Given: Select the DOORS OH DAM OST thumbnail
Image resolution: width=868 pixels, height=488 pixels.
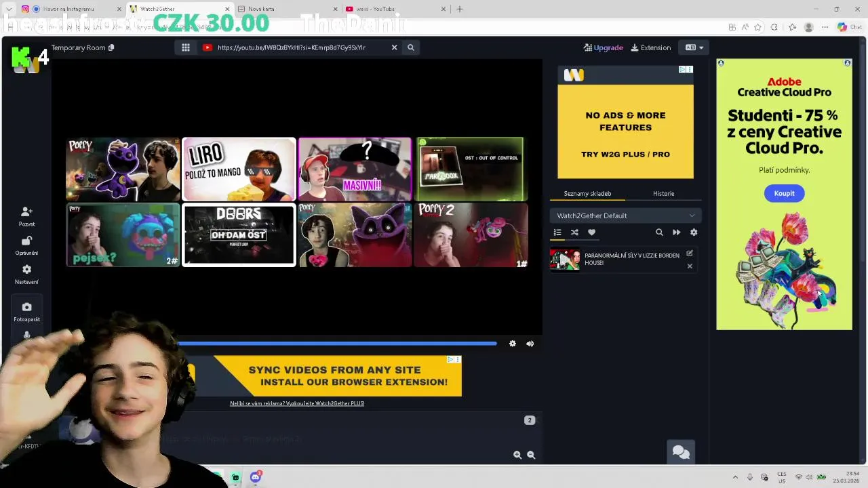Looking at the screenshot, I should pyautogui.click(x=239, y=235).
